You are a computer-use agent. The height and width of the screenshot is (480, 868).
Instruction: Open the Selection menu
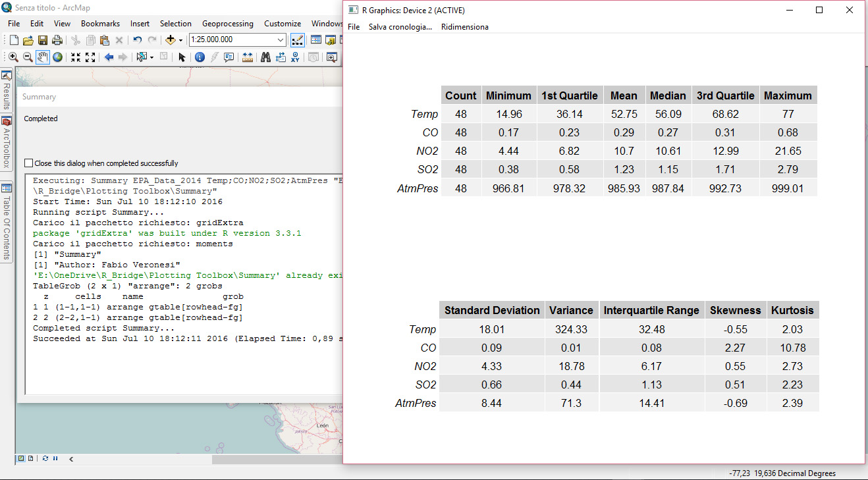point(176,24)
